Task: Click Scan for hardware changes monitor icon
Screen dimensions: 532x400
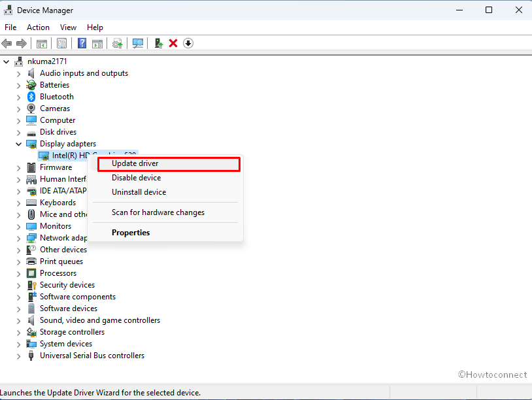Action: (138, 43)
